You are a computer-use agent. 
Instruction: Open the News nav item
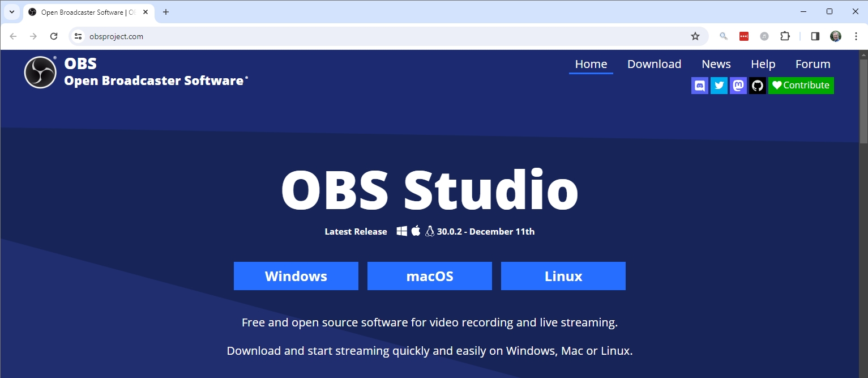click(716, 64)
